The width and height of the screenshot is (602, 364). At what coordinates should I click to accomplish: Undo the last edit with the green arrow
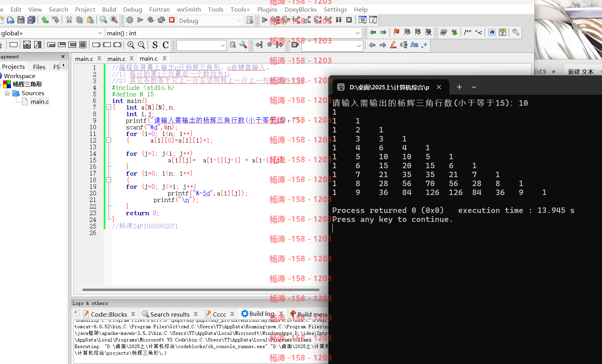tap(45, 20)
